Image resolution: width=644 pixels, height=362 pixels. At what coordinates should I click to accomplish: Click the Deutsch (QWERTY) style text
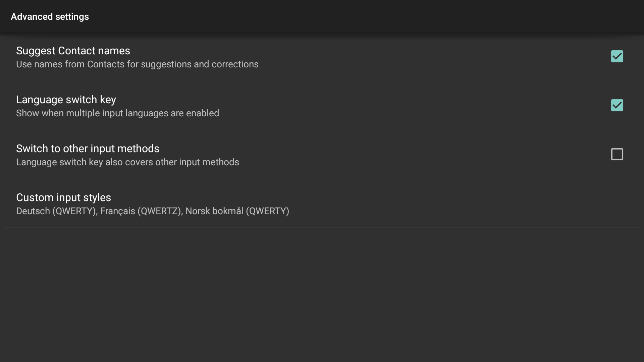click(56, 211)
